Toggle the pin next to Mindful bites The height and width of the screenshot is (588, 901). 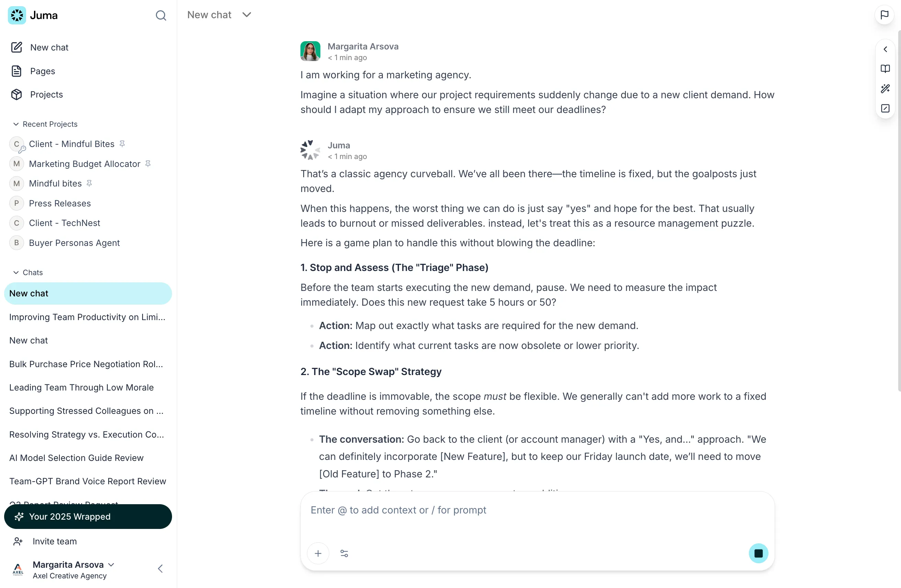coord(89,183)
